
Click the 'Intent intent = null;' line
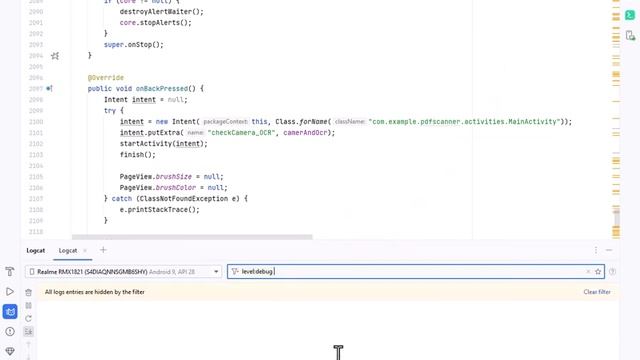146,100
